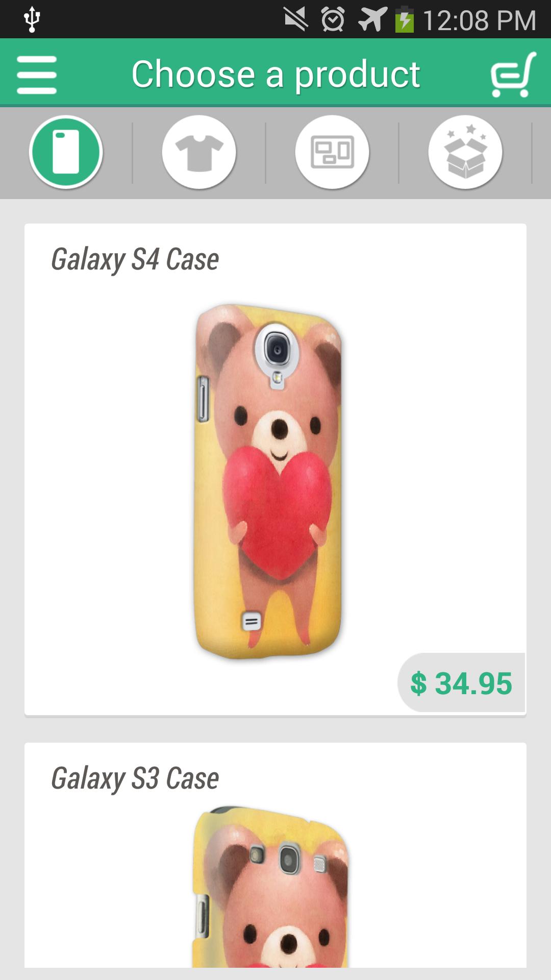
Task: Select the Galaxy S4 Case product card
Action: [x=275, y=470]
